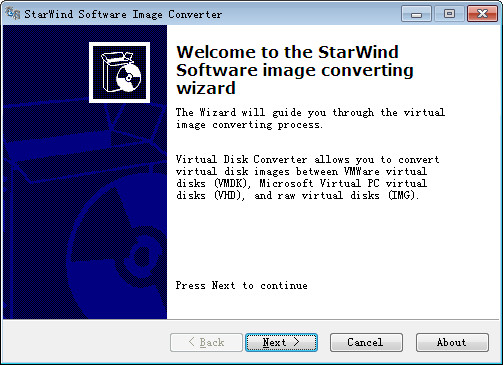This screenshot has width=503, height=365.
Task: Maximize the Image Converter window
Action: coord(449,14)
